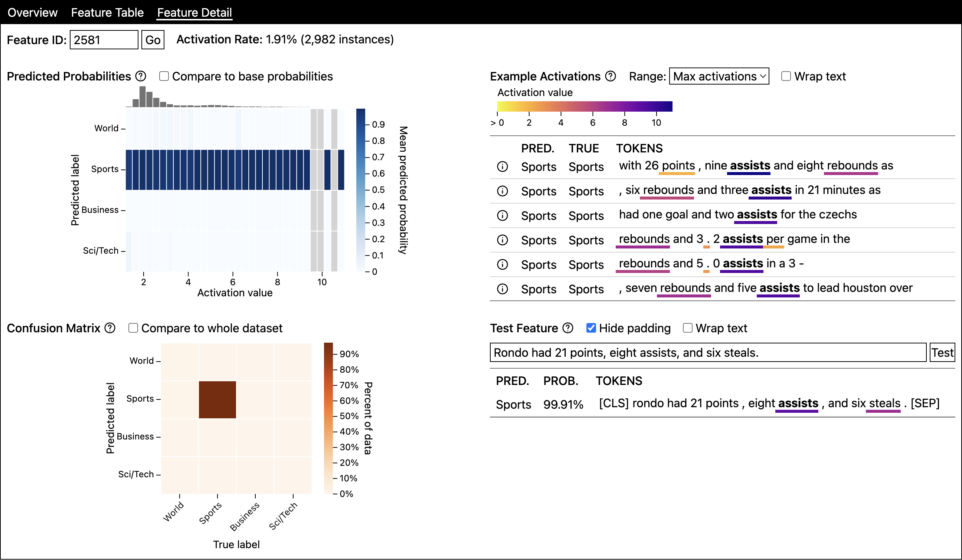Viewport: 962px width, 560px height.
Task: Open info icon for 'czechs' example row
Action: (503, 215)
